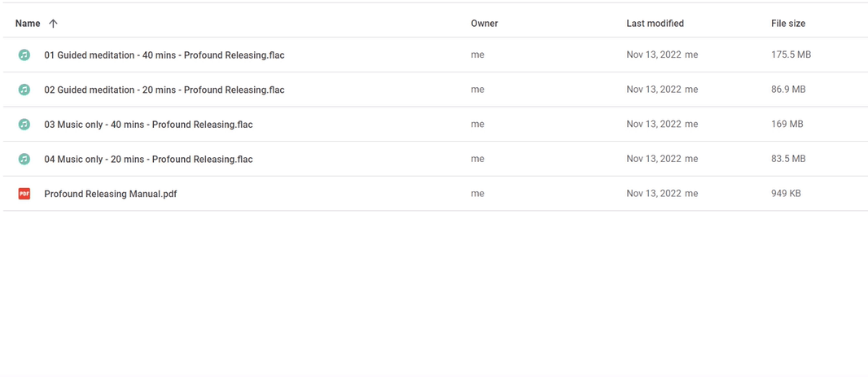Sort by the Last modified column header
The height and width of the screenshot is (377, 868).
tap(655, 24)
